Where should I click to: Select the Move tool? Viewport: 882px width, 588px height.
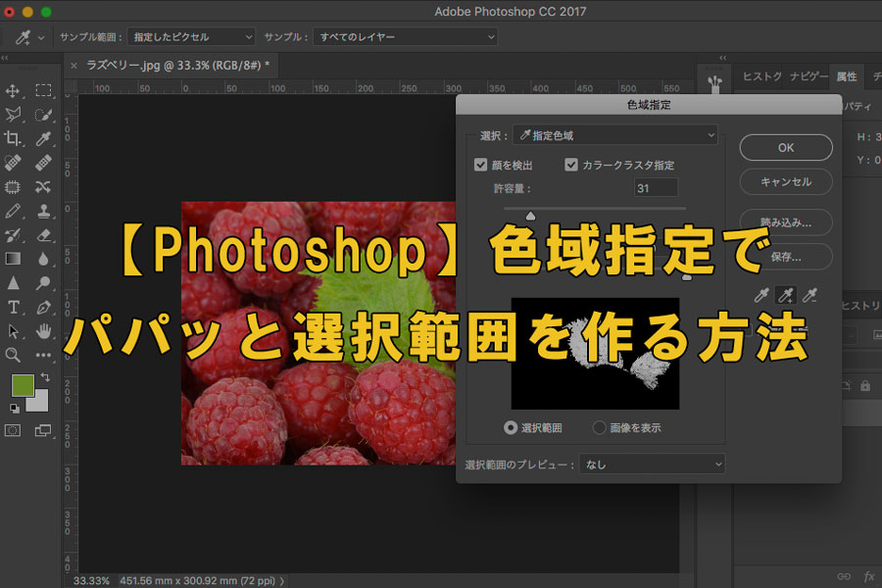(x=14, y=91)
